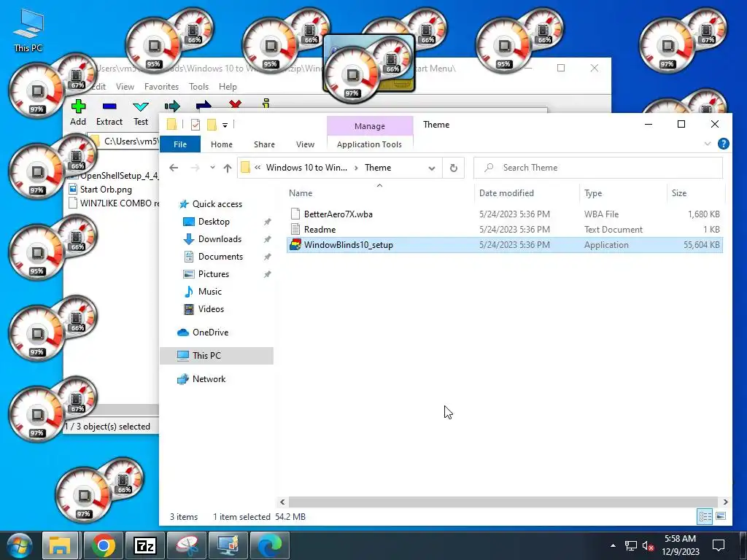747x560 pixels.
Task: Click the Add button in 7-Zip toolbar
Action: (78, 112)
